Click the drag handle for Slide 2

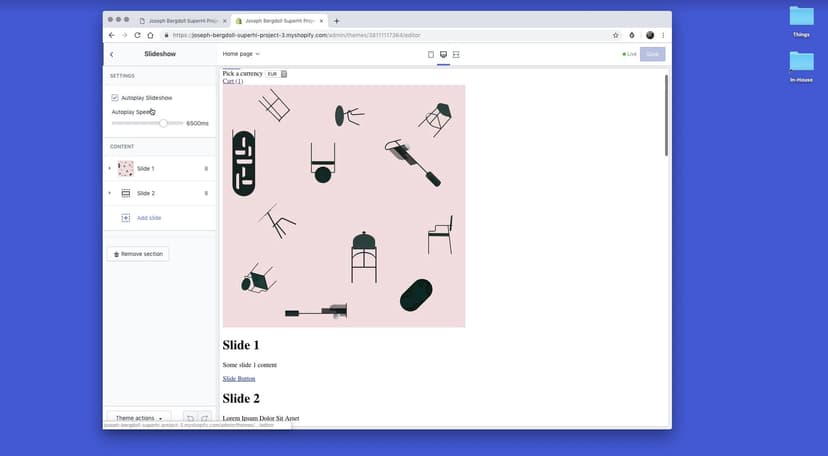click(x=206, y=193)
